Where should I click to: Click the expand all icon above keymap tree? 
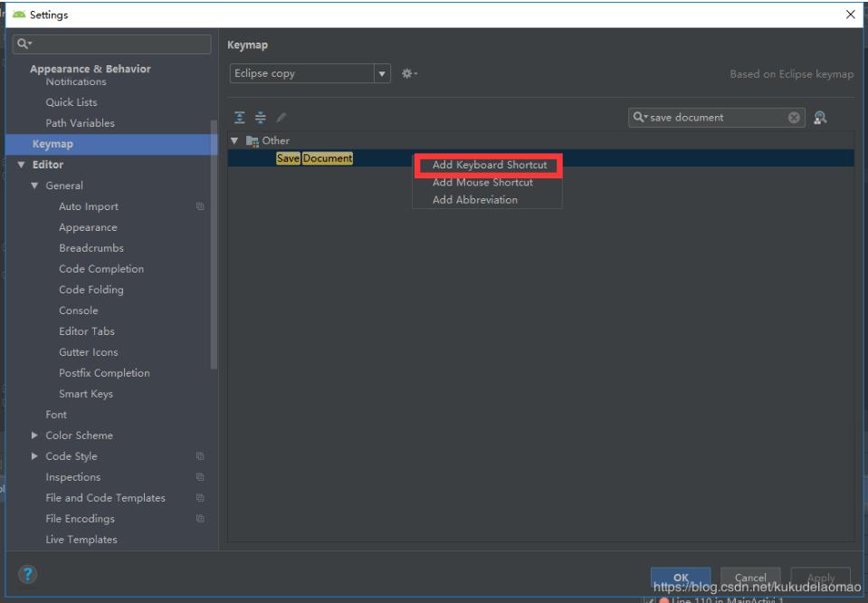click(x=238, y=117)
